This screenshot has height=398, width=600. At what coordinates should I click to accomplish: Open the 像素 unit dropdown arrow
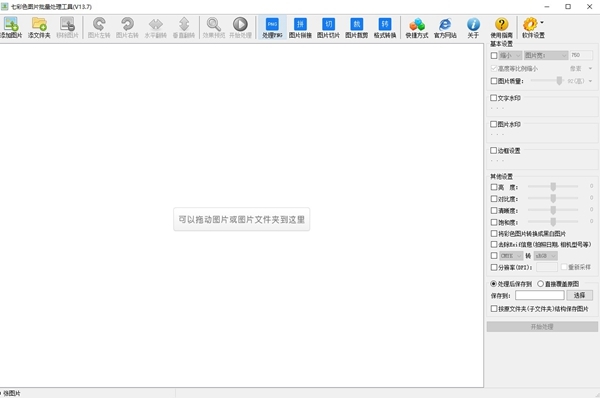(590, 69)
